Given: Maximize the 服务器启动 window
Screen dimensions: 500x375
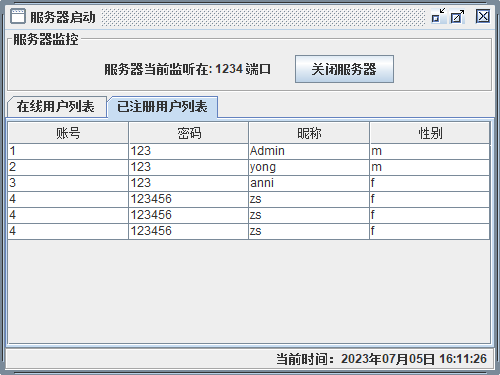Looking at the screenshot, I should pyautogui.click(x=457, y=16).
